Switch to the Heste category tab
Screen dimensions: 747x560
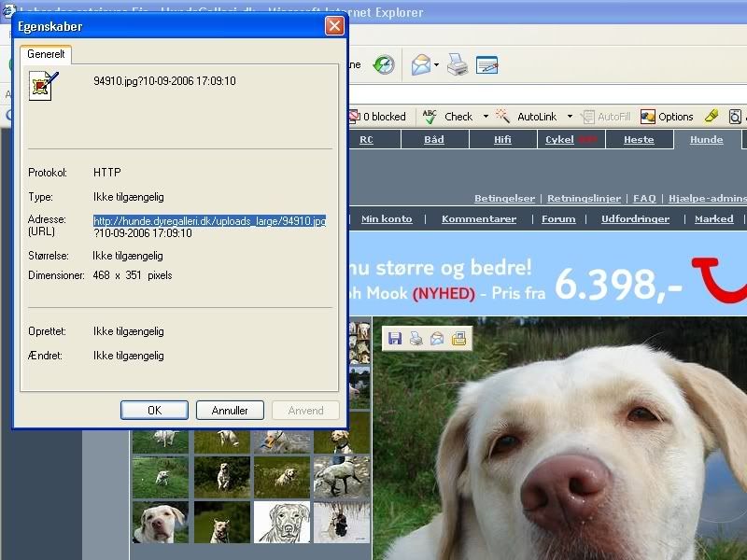[x=639, y=139]
